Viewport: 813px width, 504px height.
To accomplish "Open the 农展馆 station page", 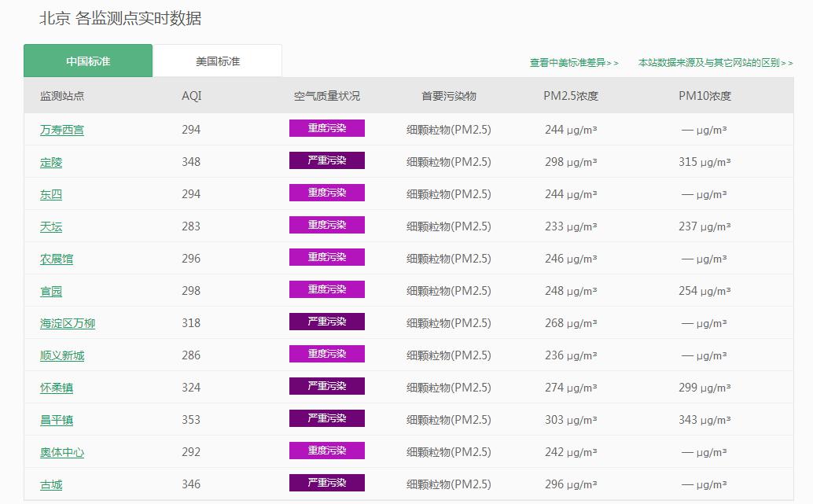I will point(57,259).
